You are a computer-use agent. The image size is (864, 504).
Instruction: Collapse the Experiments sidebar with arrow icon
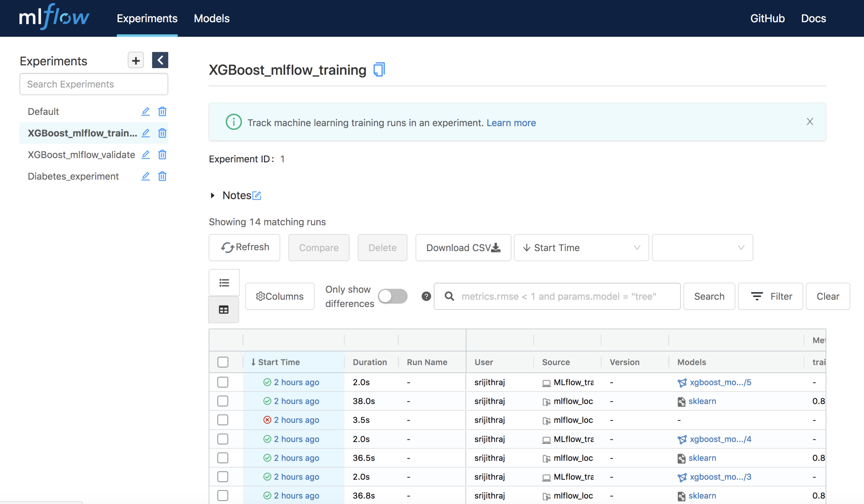160,60
